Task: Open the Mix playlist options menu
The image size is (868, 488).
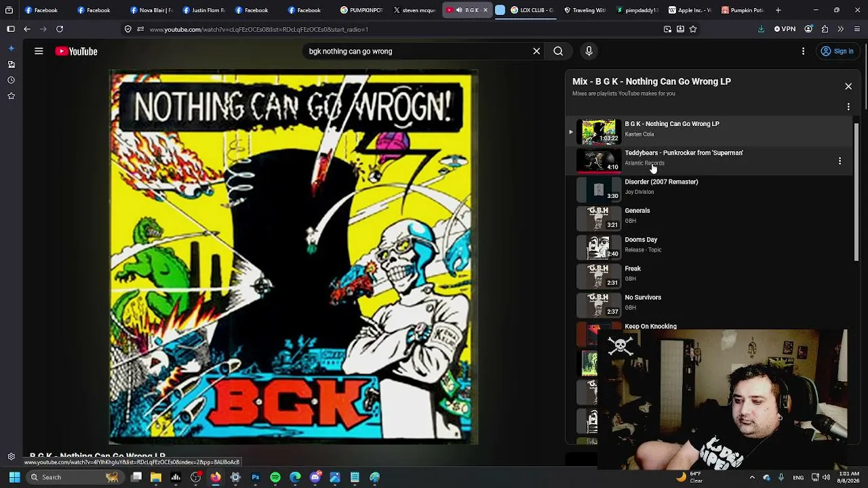Action: 848,106
